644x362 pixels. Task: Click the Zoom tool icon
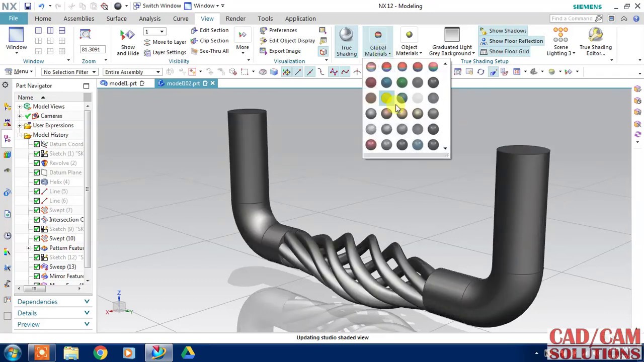pos(85,34)
